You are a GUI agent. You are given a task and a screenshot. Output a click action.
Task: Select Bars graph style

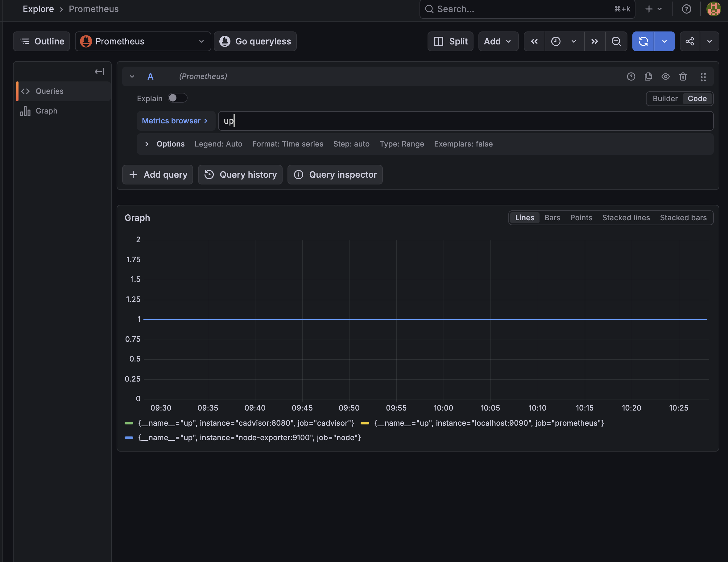(x=552, y=218)
